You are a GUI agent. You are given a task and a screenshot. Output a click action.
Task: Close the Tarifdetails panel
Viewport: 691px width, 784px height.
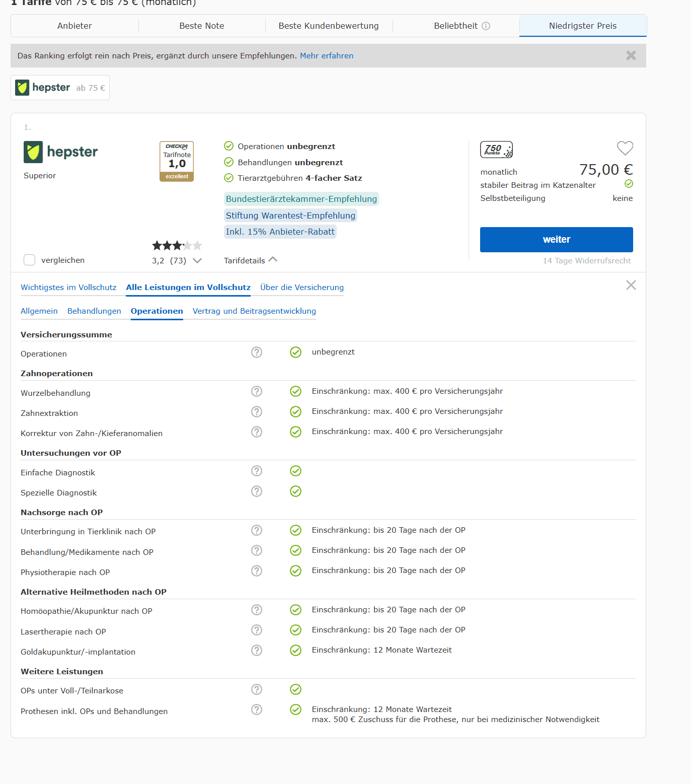coord(631,285)
